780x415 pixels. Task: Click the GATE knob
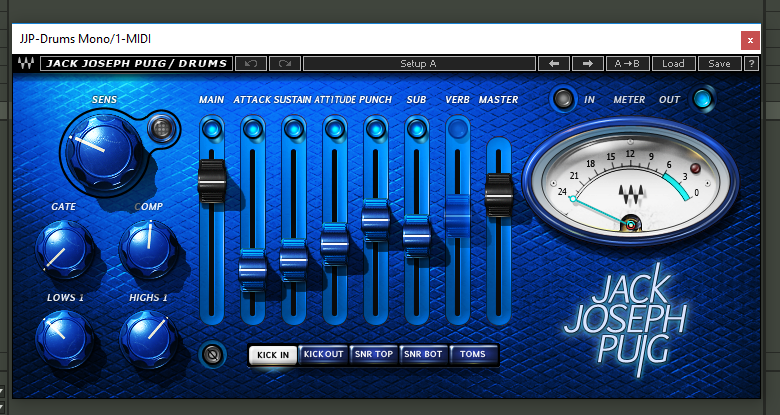(x=65, y=249)
